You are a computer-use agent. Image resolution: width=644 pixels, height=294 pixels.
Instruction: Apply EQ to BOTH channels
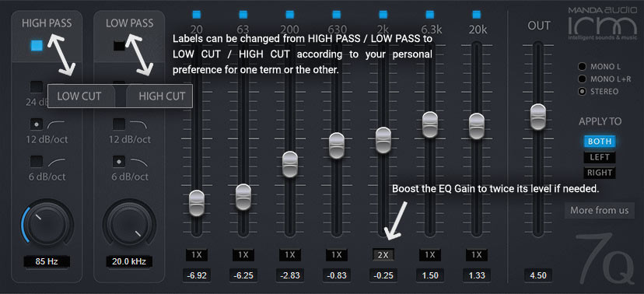pos(600,142)
